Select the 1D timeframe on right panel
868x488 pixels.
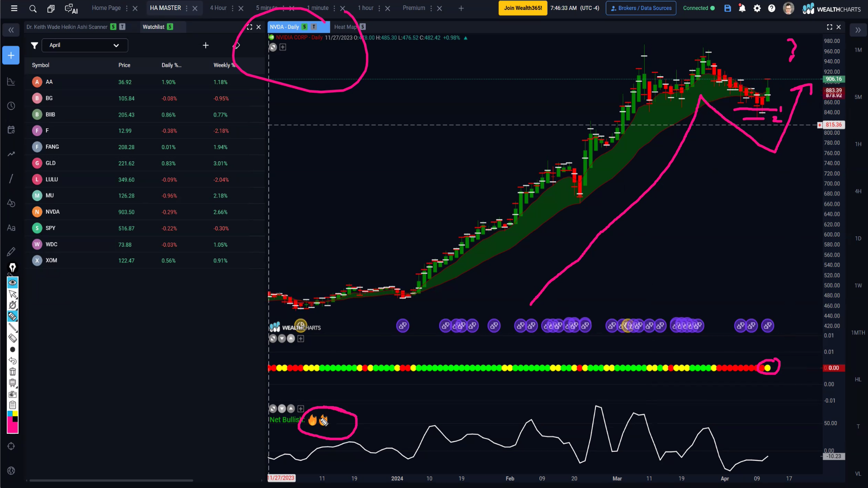tap(858, 239)
